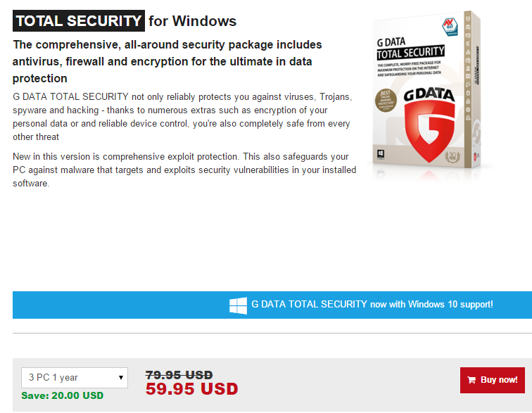This screenshot has width=532, height=413.
Task: Click the small Windows logo on the product box
Action: click(381, 153)
